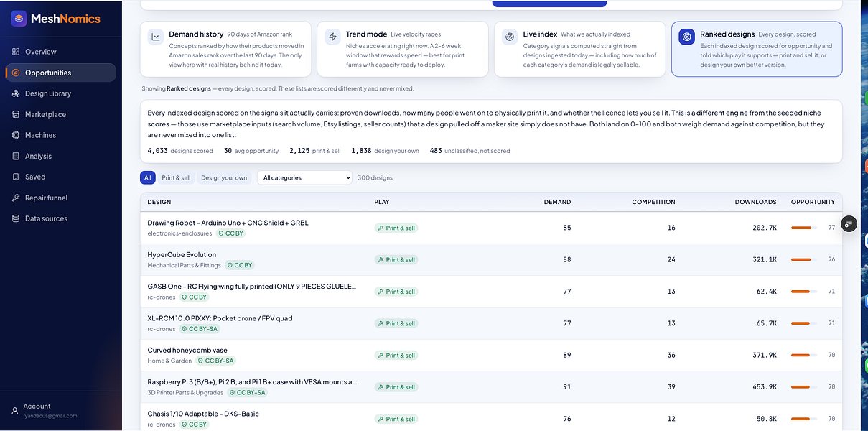Filter designs by Print & sell pill

176,177
